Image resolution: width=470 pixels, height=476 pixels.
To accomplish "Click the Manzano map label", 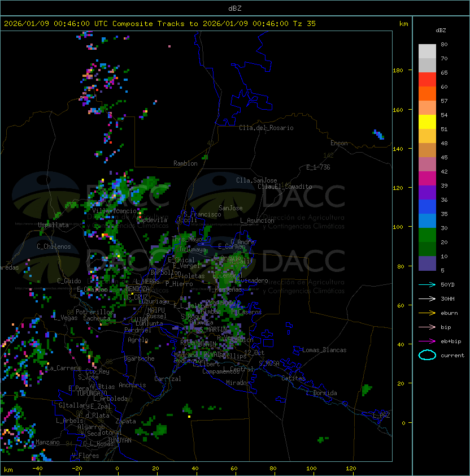I will 47,442.
